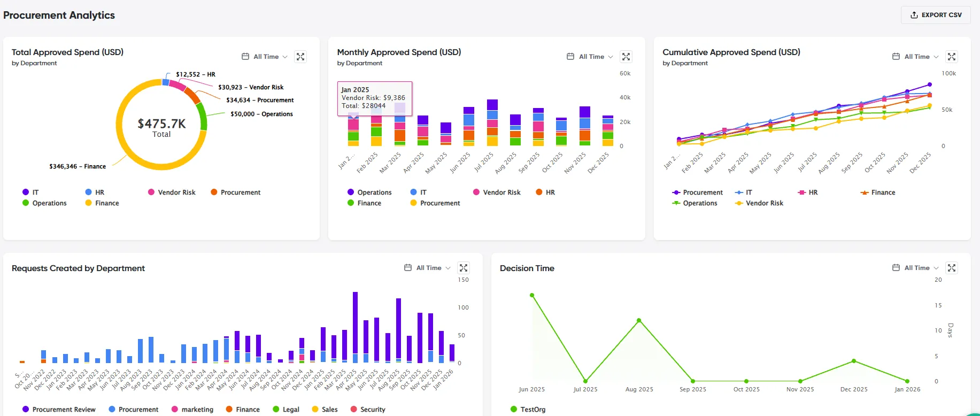Expand the Decision Time chart fullscreen

pyautogui.click(x=952, y=268)
